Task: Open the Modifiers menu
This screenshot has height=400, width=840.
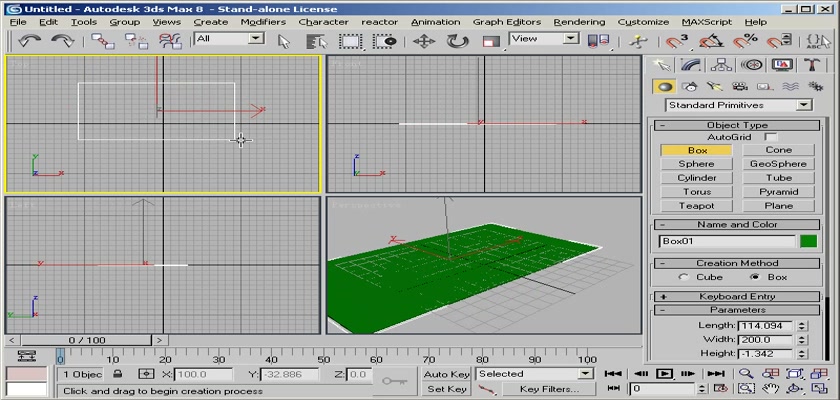Action: tap(263, 22)
